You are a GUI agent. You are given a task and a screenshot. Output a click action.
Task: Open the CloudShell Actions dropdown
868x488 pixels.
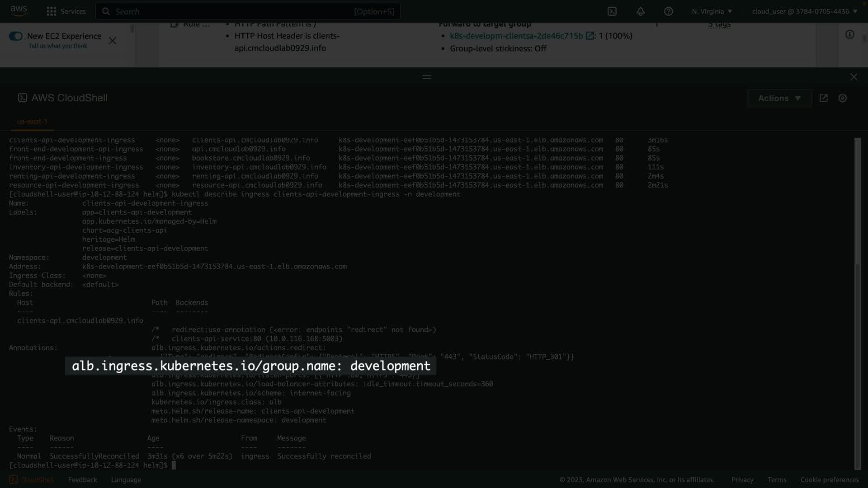pos(779,98)
